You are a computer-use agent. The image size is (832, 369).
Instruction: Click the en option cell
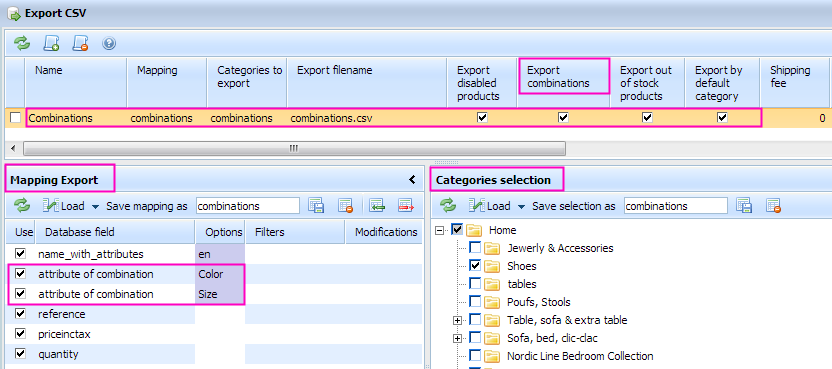tap(220, 254)
